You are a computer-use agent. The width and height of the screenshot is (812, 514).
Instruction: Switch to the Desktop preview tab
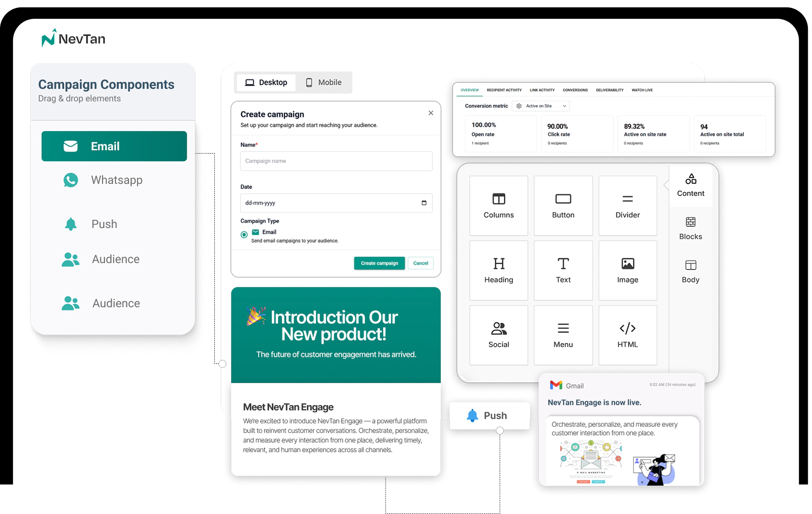pos(266,83)
